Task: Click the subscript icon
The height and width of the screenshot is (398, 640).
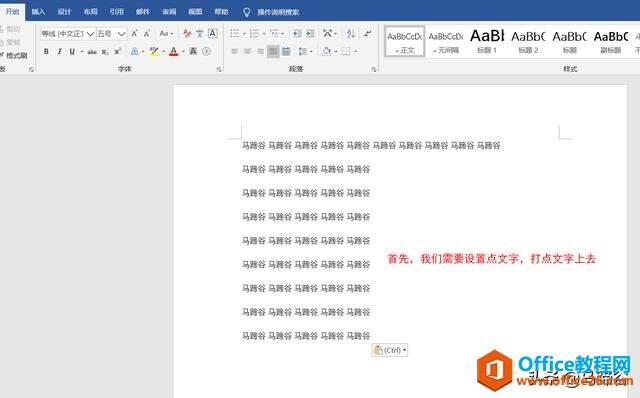Action: [x=105, y=52]
